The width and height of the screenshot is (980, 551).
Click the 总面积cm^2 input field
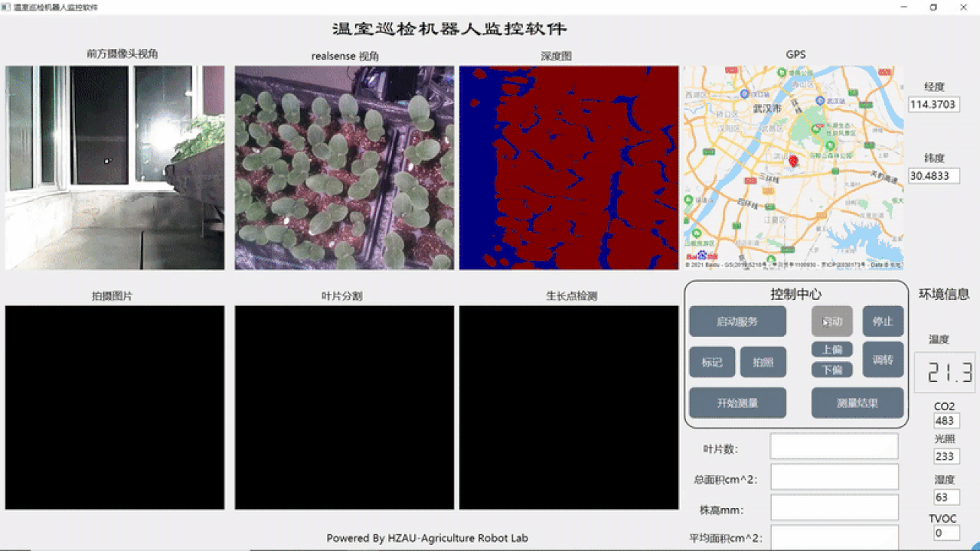point(834,477)
